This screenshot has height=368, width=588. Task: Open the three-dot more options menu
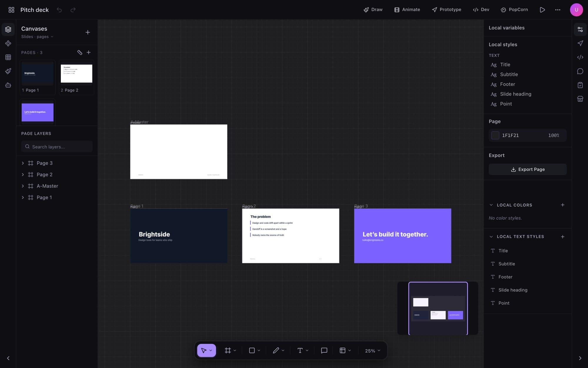point(557,10)
